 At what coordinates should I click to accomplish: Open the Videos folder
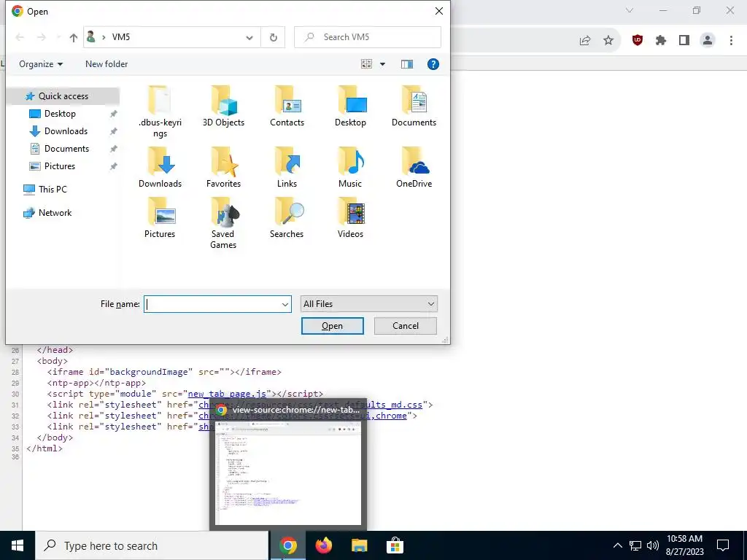(350, 217)
